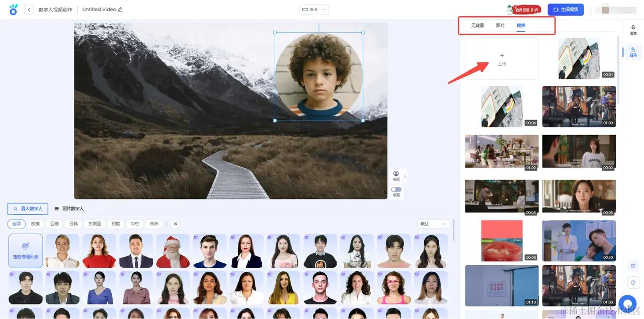
Task: Switch to the 无背景 tab
Action: pyautogui.click(x=477, y=26)
